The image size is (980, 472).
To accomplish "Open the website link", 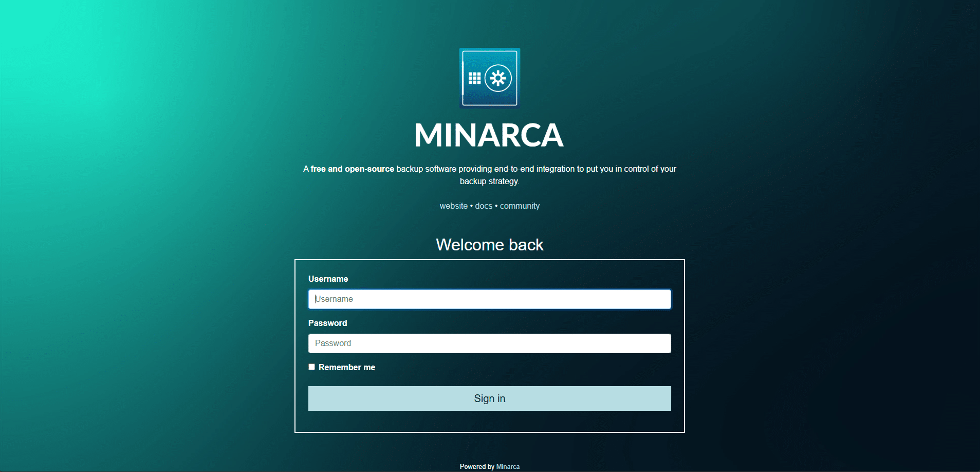I will coord(454,206).
